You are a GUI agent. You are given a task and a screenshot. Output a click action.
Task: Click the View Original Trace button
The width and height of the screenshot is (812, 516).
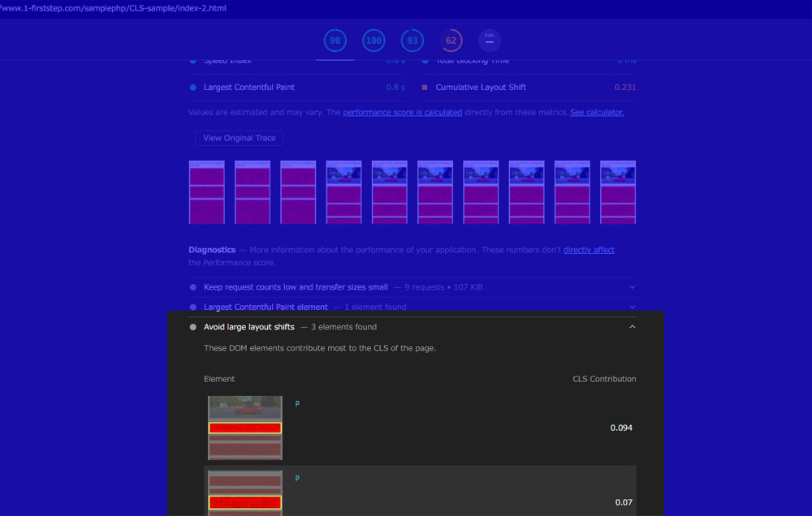240,138
